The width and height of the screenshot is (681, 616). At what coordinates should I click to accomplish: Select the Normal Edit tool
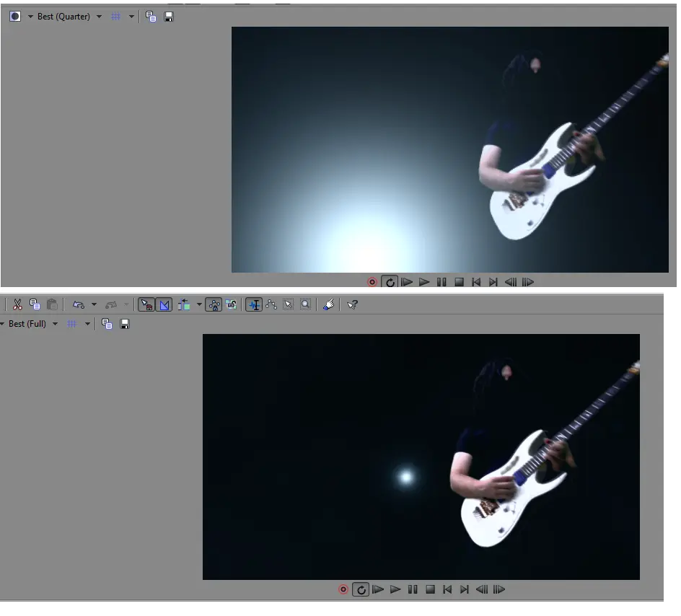pos(254,304)
